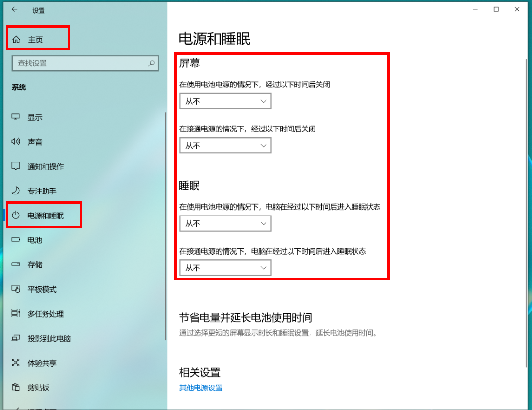532x410 pixels.
Task: Open screen-off dropdown when plugged in
Action: pyautogui.click(x=225, y=146)
